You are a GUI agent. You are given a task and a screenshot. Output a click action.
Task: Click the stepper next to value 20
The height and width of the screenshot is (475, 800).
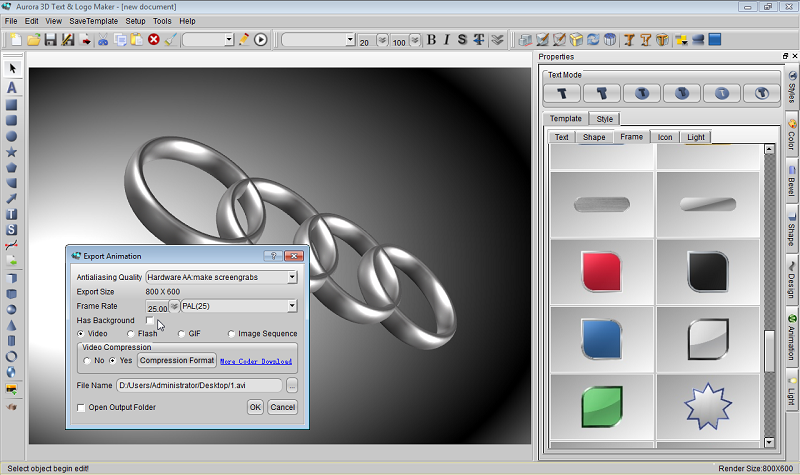coord(382,40)
